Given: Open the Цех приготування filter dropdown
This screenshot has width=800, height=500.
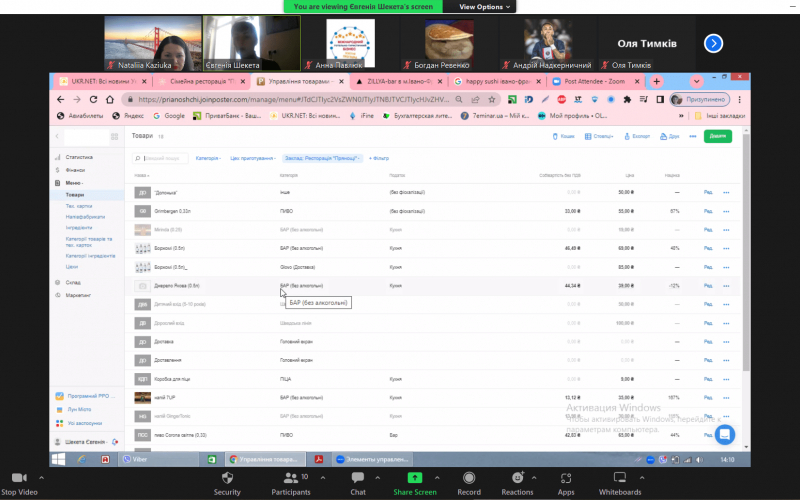Looking at the screenshot, I should [253, 158].
